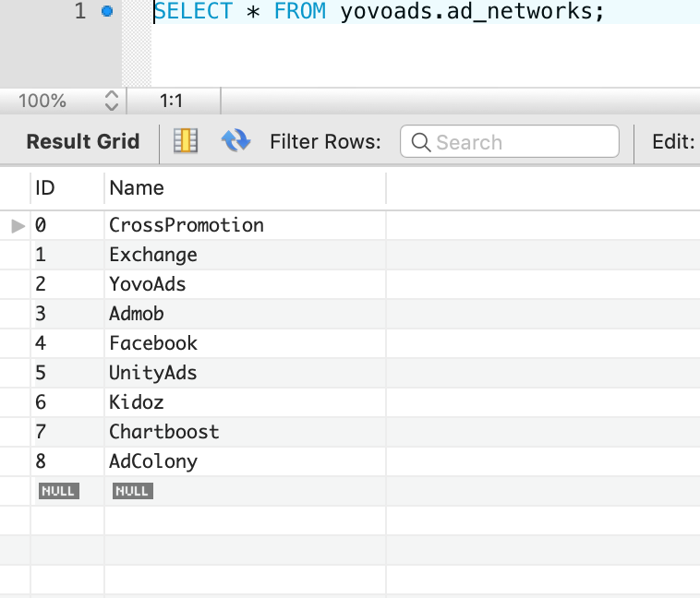Screen dimensions: 700x598
Task: Select the Admob name cell
Action: coord(137,314)
